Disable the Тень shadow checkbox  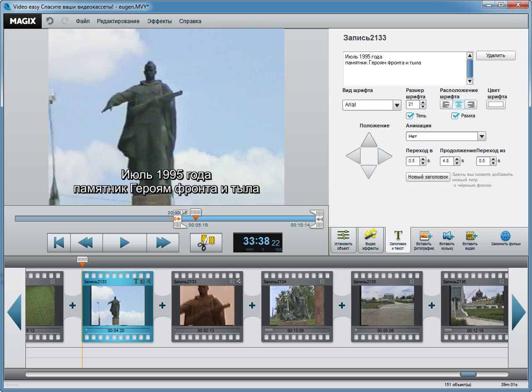tap(410, 116)
